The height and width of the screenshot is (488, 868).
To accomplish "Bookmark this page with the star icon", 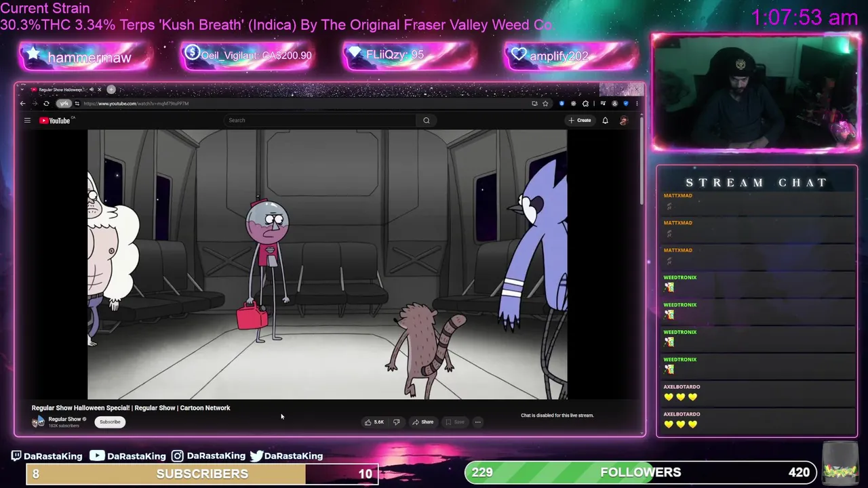I will 545,104.
